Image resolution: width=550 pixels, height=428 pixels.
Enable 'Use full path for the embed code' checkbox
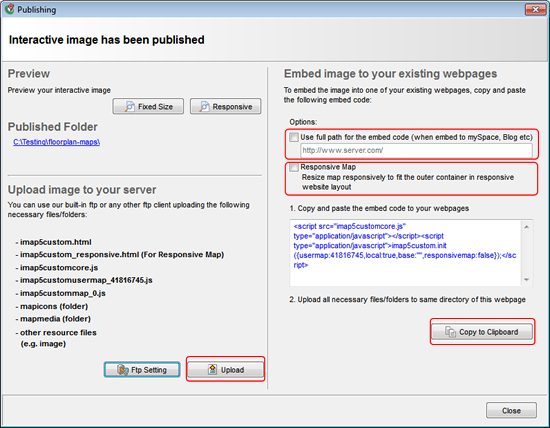click(x=294, y=137)
